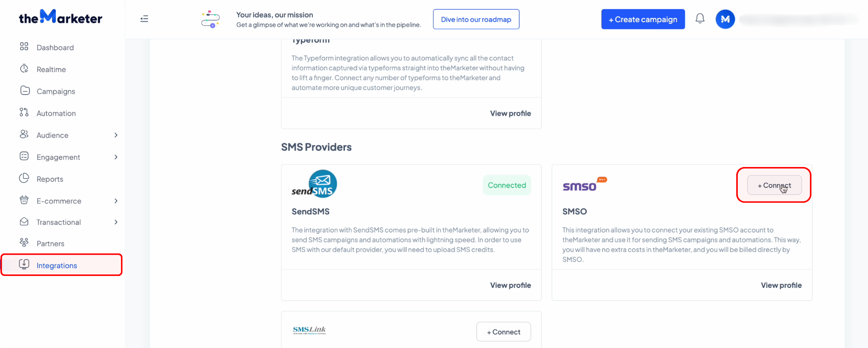Screen dimensions: 868x348
Task: Click the Create campaign button
Action: pos(643,19)
